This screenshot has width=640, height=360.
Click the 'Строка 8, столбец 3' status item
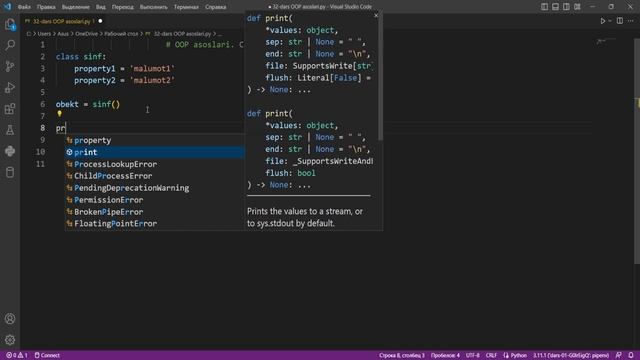pyautogui.click(x=402, y=355)
